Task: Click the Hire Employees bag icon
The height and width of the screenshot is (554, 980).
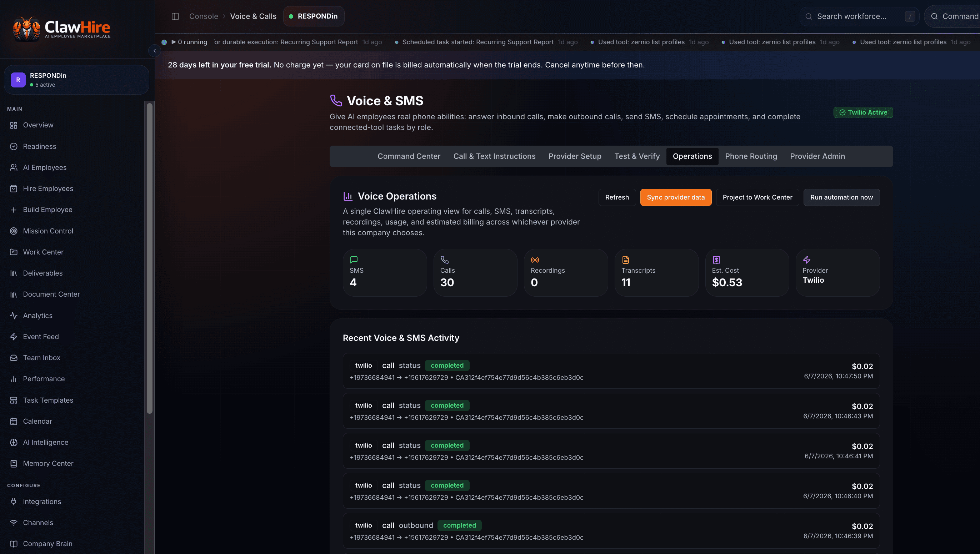Action: point(14,189)
